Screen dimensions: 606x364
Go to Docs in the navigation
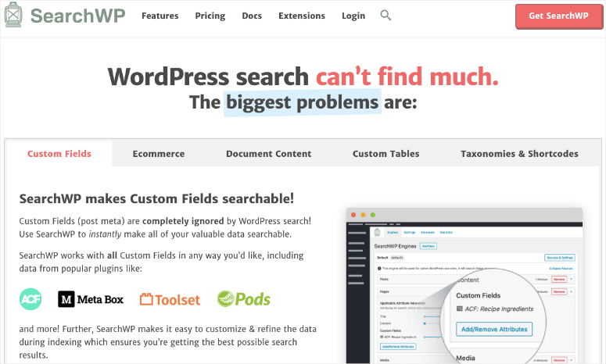(x=252, y=16)
